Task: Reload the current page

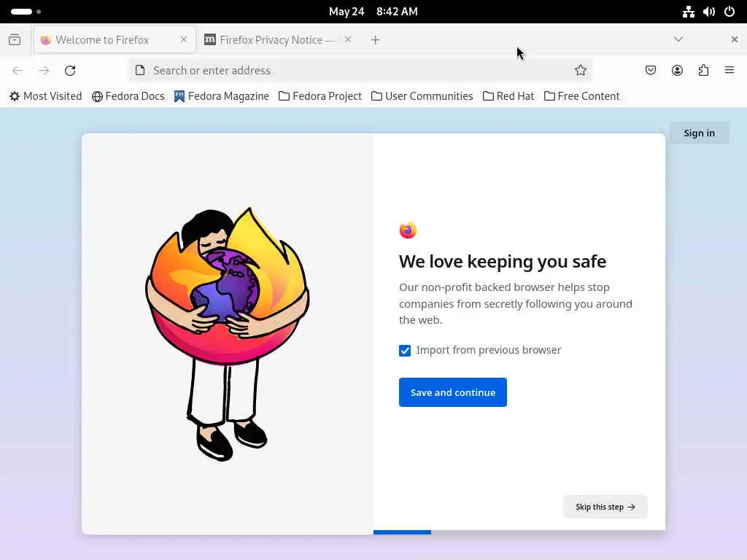Action: pyautogui.click(x=70, y=71)
